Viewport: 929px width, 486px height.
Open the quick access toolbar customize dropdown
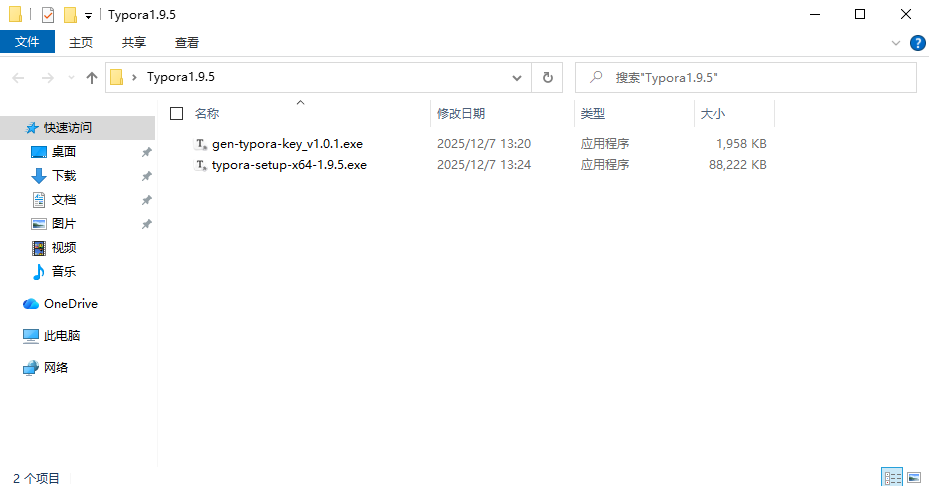[88, 16]
